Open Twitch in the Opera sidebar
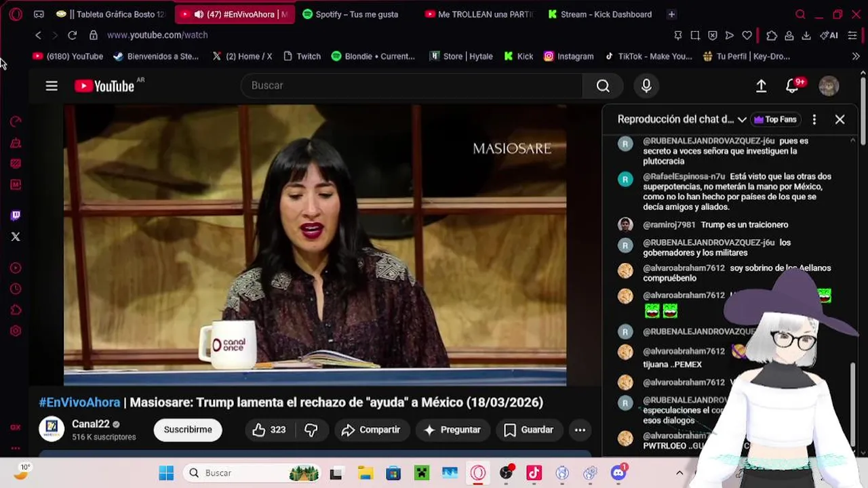 [x=16, y=216]
